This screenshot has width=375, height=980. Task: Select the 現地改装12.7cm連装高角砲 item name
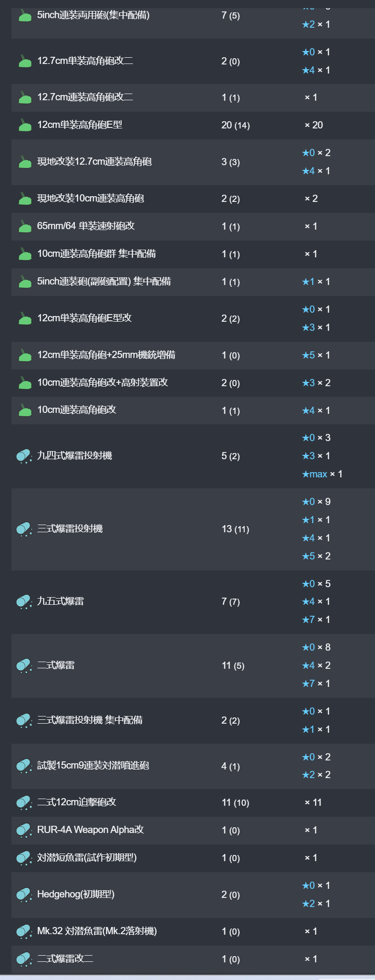click(x=94, y=162)
